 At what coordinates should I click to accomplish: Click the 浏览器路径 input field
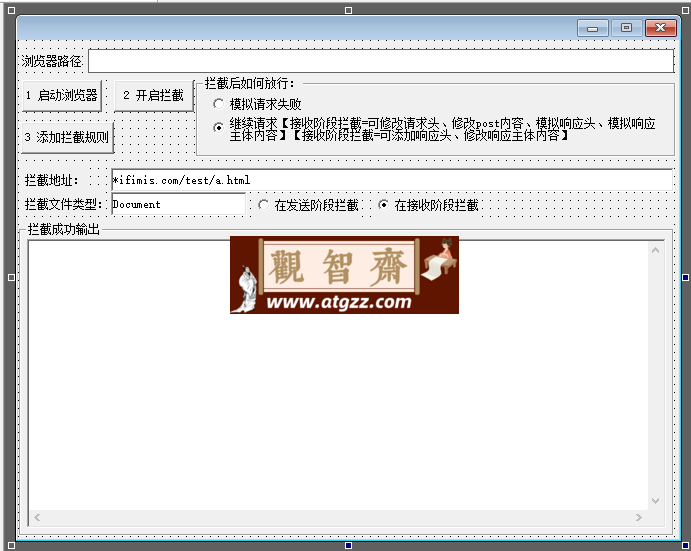coord(381,61)
